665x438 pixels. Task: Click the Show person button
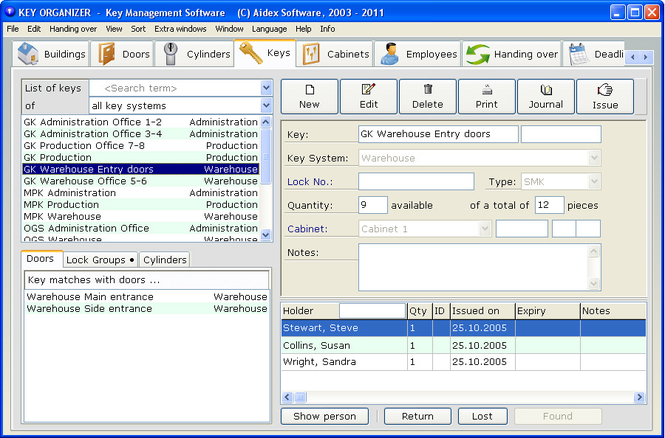[324, 416]
